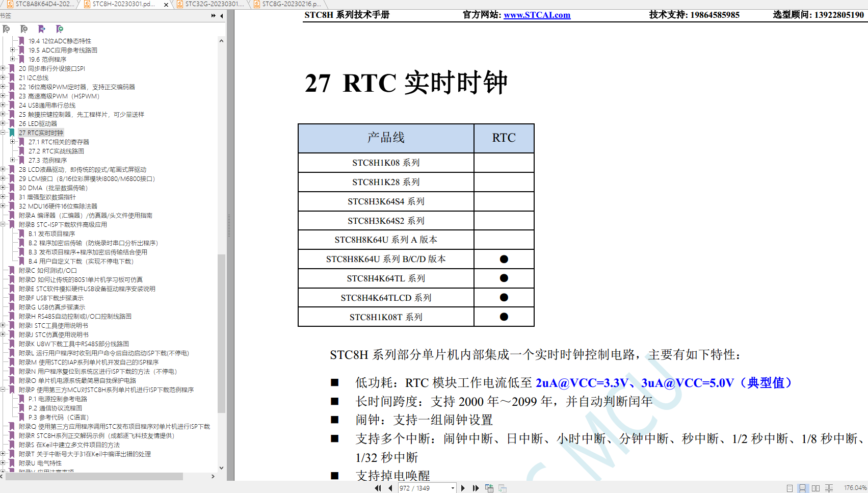The height and width of the screenshot is (493, 868).
Task: Close the STC8H-20230301 tab
Action: point(166,5)
